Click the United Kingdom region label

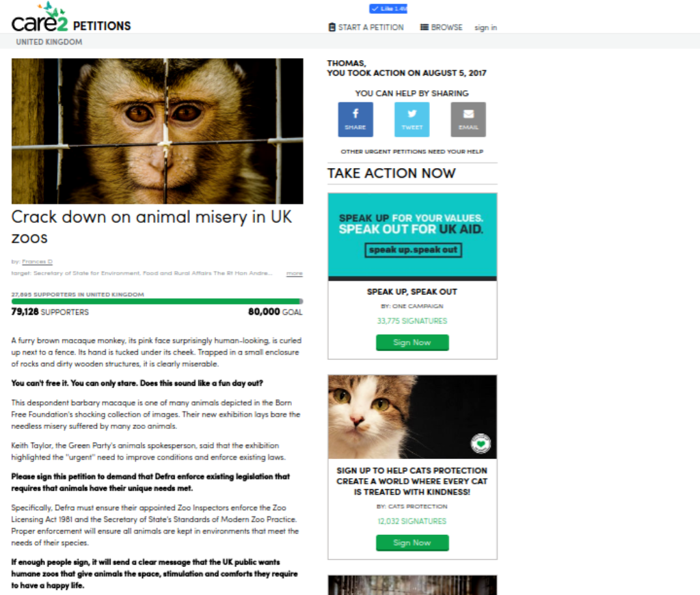pyautogui.click(x=49, y=42)
